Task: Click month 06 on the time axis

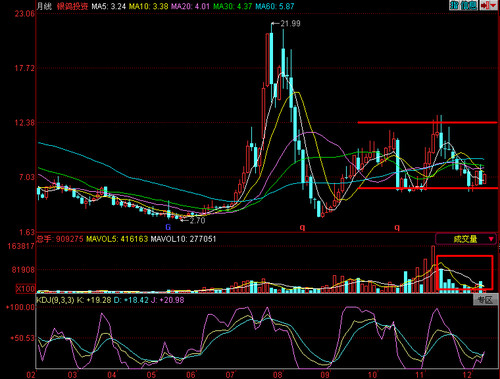Action: [191, 375]
